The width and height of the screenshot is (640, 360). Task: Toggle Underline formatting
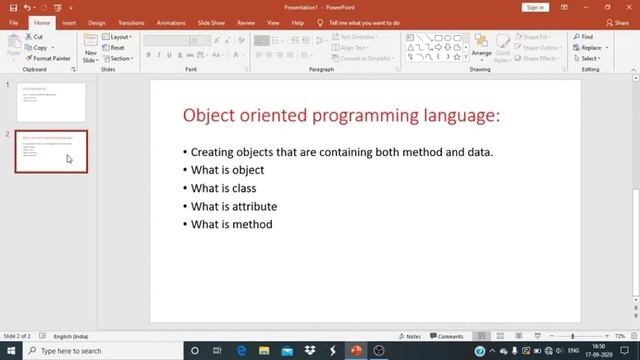pyautogui.click(x=169, y=55)
